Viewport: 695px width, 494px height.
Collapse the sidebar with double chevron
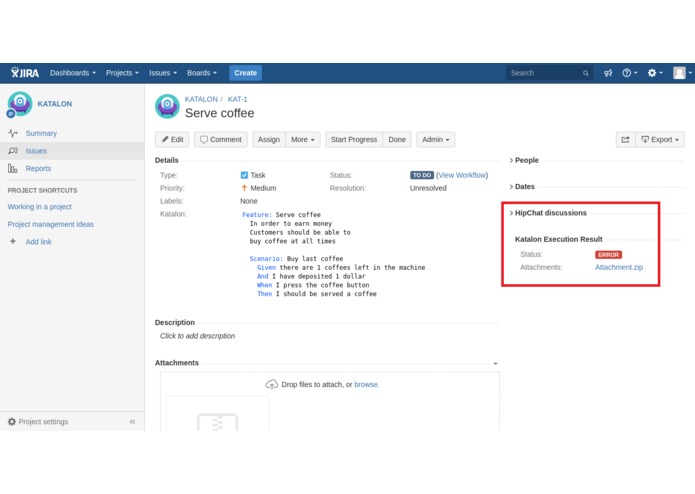click(132, 422)
